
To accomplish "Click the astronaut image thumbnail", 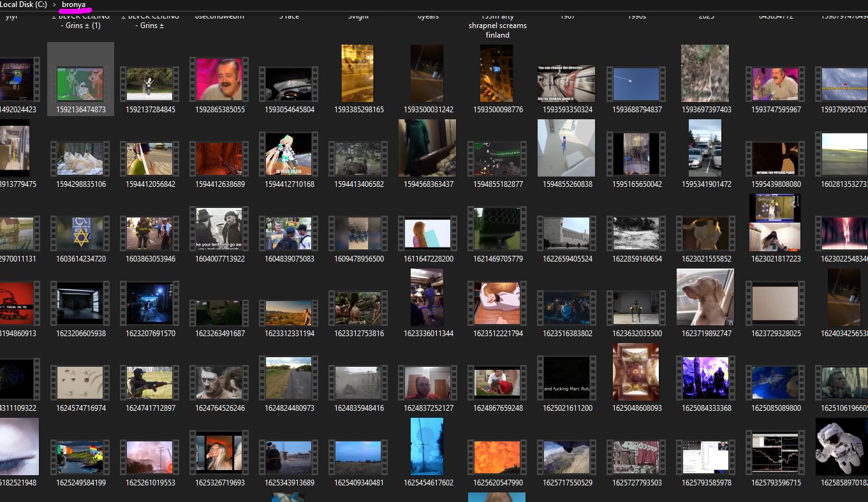I will tap(843, 447).
